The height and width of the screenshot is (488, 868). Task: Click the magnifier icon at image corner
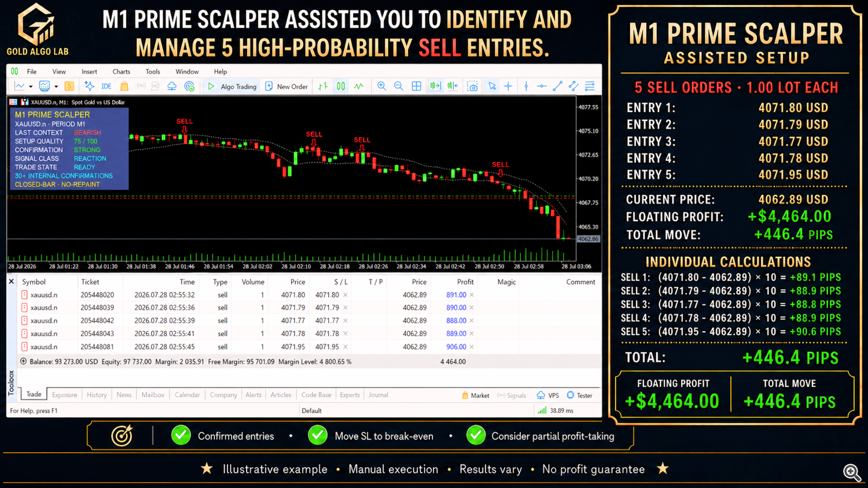click(x=852, y=472)
